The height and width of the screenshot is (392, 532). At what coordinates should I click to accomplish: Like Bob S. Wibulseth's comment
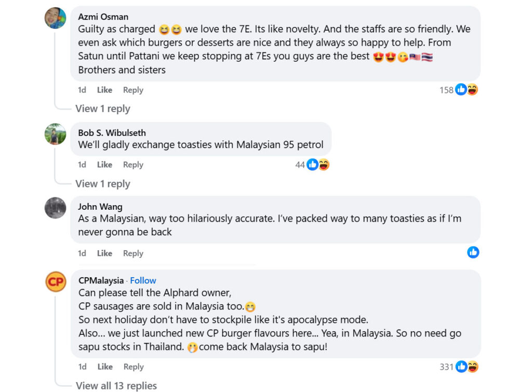tap(104, 165)
